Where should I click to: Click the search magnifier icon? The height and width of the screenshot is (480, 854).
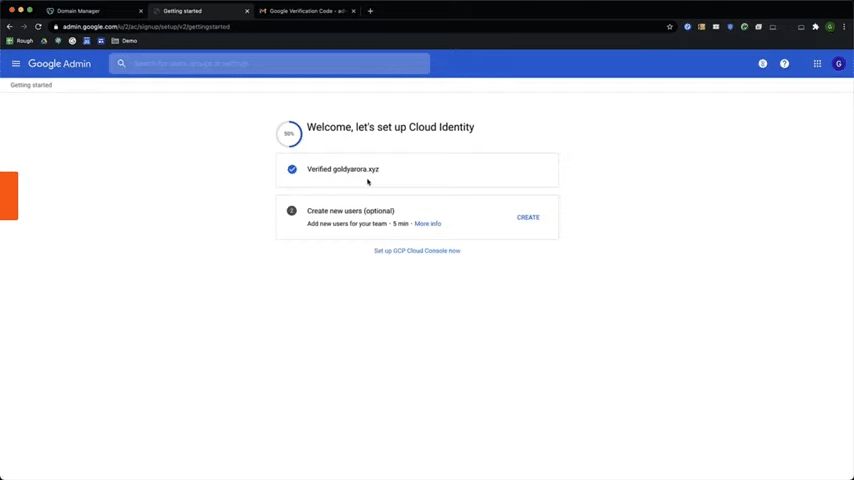121,64
